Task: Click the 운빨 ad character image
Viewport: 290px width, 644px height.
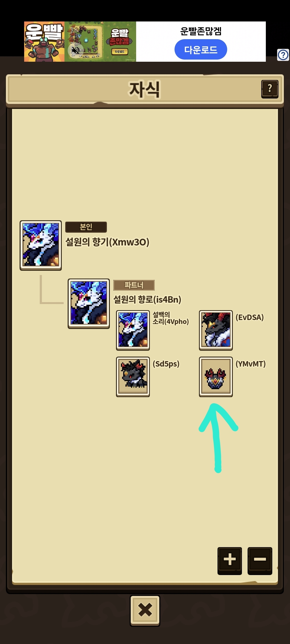Action: click(44, 42)
